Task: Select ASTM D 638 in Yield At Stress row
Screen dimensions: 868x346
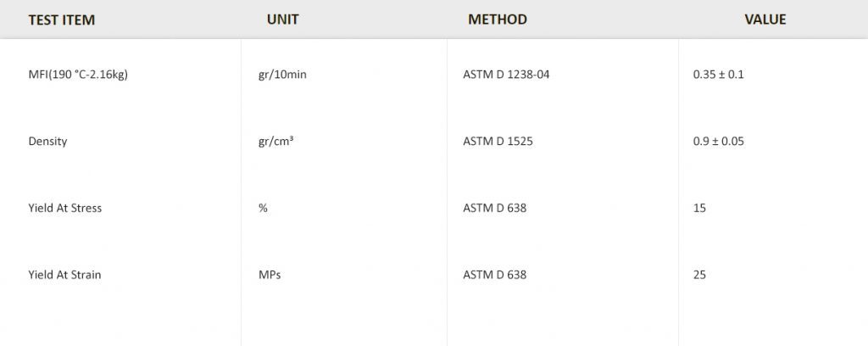Action: (x=495, y=208)
